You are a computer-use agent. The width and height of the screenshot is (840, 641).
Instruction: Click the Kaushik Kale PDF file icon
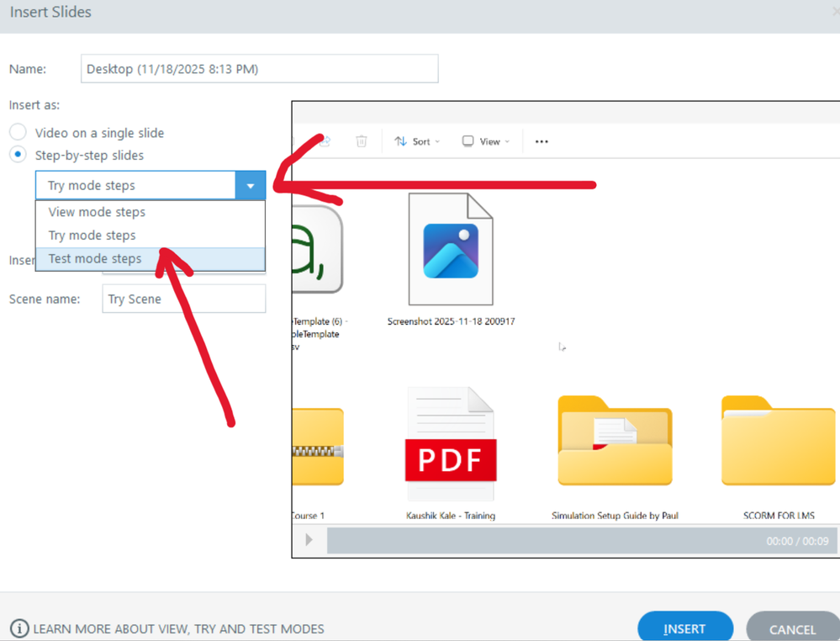click(451, 444)
